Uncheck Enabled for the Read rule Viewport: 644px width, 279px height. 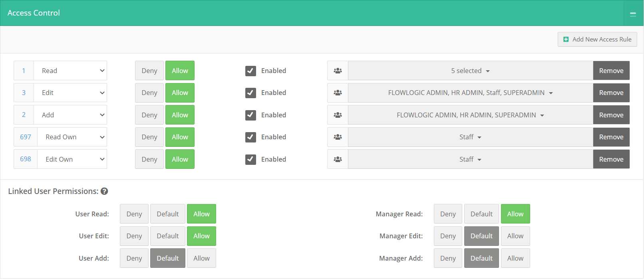(250, 71)
